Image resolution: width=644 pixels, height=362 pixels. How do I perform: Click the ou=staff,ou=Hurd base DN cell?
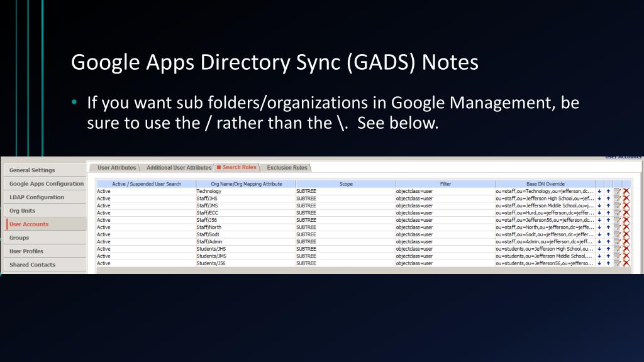tap(545, 213)
